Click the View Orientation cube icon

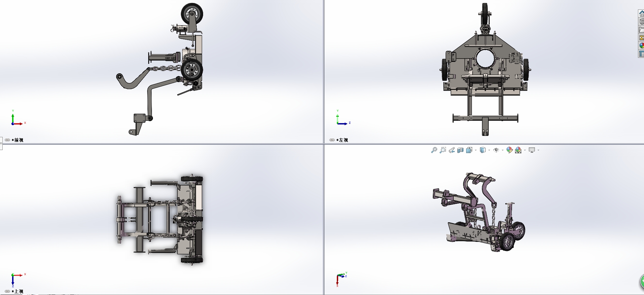pos(469,150)
